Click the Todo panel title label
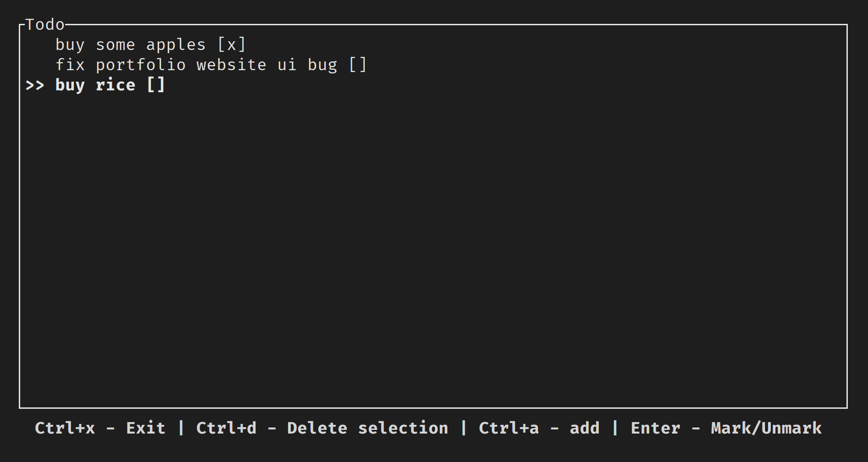Screen dimensions: 868x462 (45, 24)
